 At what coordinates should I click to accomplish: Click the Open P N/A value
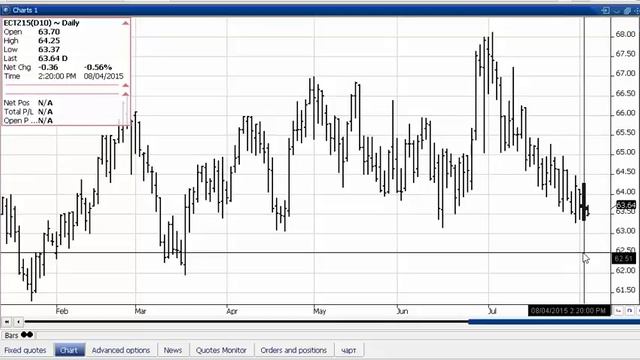coord(45,121)
